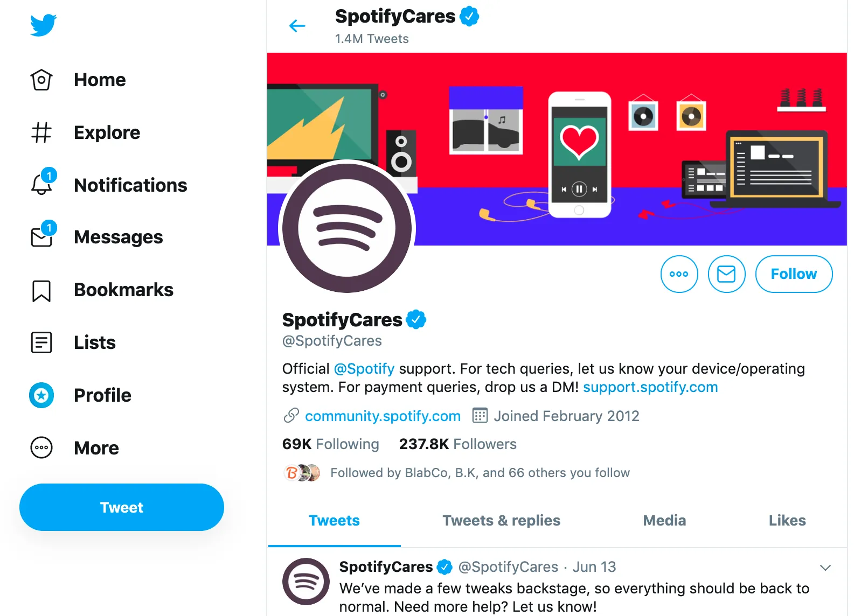Expand the tweet options chevron on Jun 13 tweet

point(824,567)
